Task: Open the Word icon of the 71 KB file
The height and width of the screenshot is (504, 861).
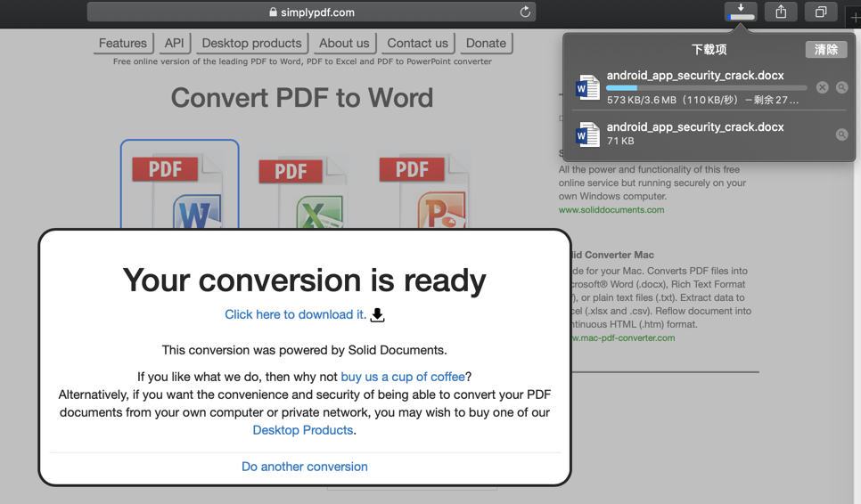Action: click(587, 134)
